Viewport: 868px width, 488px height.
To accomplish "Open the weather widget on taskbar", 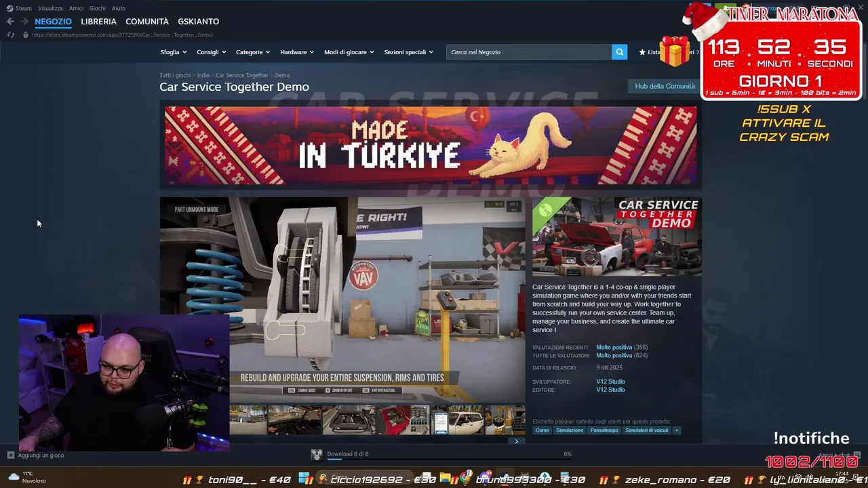I will point(27,477).
